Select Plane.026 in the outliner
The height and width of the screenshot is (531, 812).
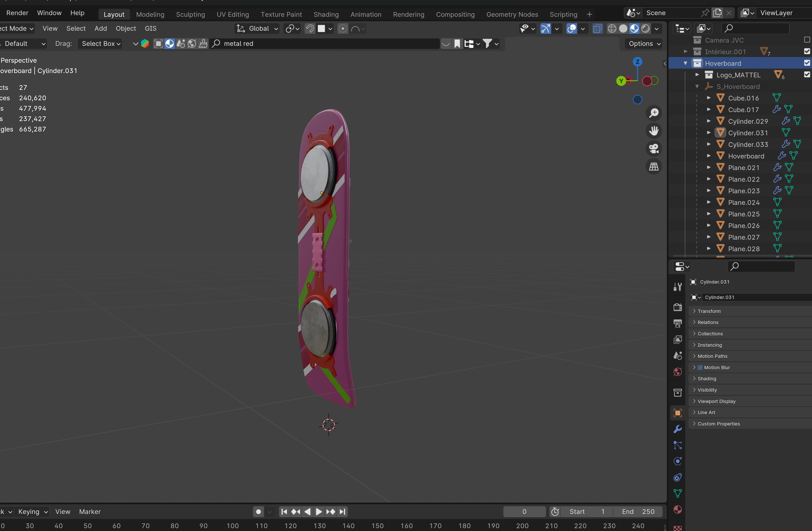[x=744, y=226]
